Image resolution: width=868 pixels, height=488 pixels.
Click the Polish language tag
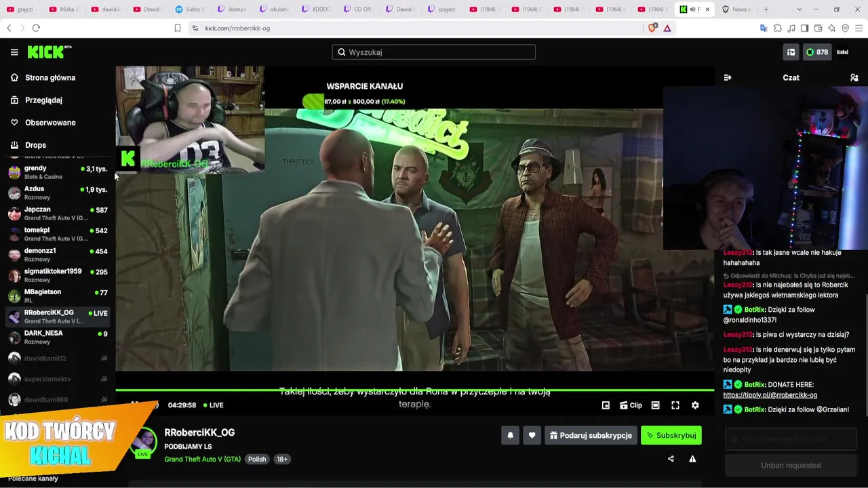pos(257,460)
